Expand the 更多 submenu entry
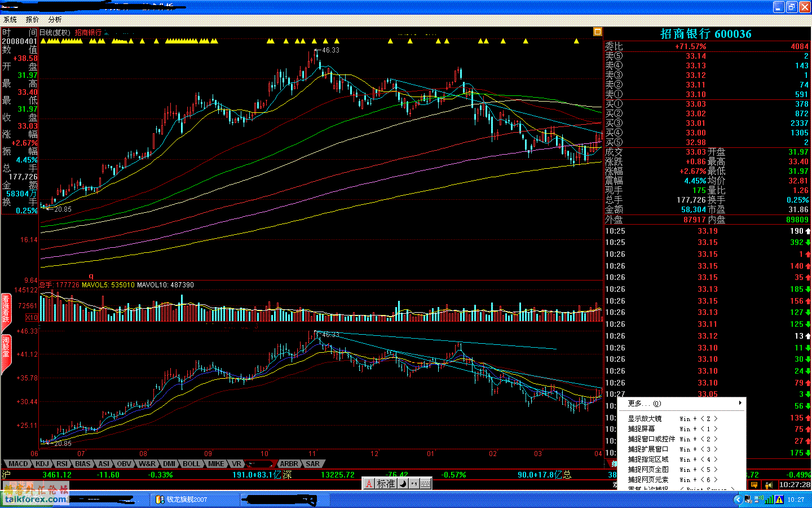Viewport: 812px width, 508px height. (x=682, y=404)
